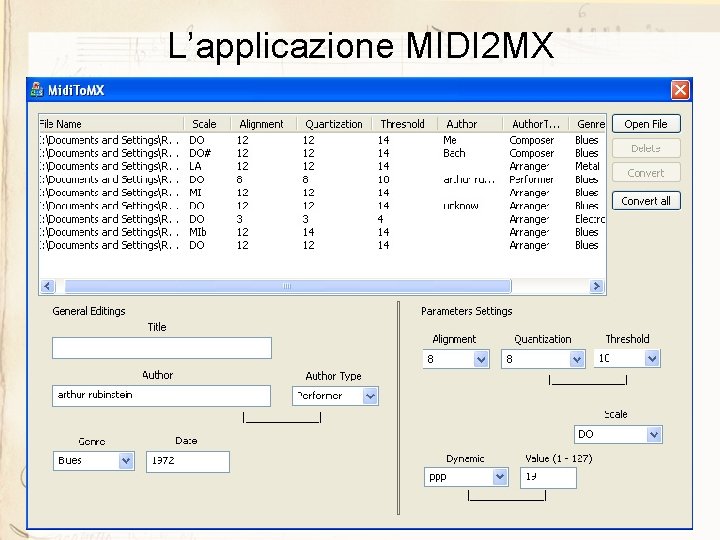Click the Performer author type cell

(x=531, y=180)
